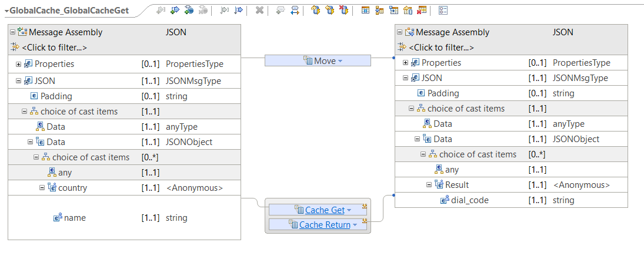Click the properties list icon at toolbar end
644x256 pixels.
[x=443, y=10]
